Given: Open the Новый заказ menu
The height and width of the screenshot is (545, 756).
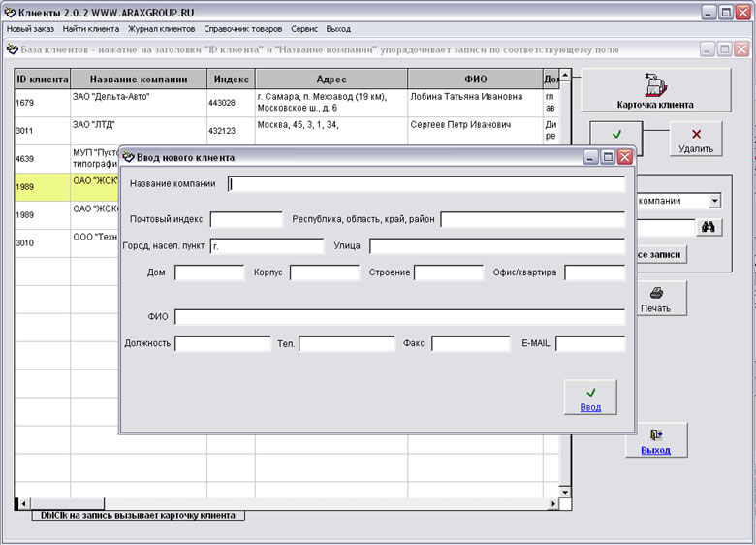Looking at the screenshot, I should tap(31, 29).
